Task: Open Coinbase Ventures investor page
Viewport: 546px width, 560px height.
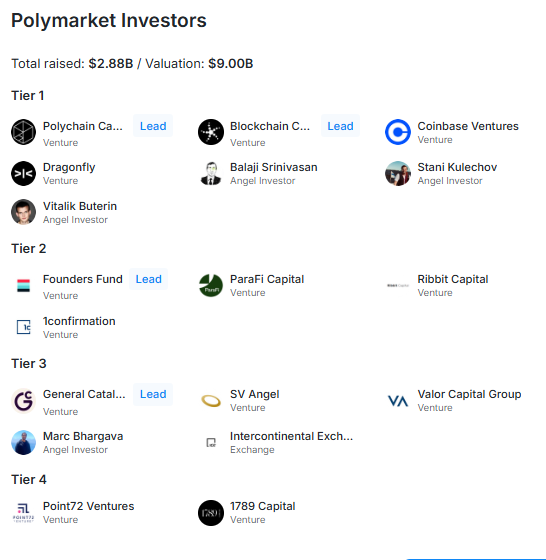Action: click(x=468, y=126)
